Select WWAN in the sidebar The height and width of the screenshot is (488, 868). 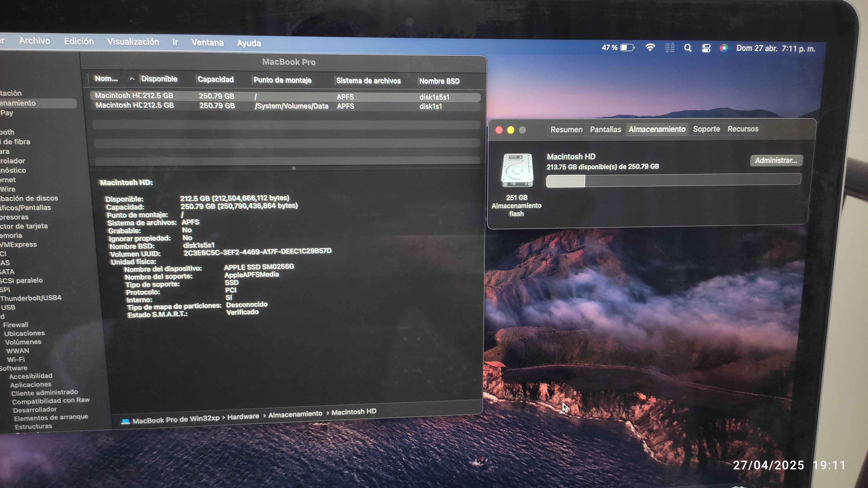(18, 351)
